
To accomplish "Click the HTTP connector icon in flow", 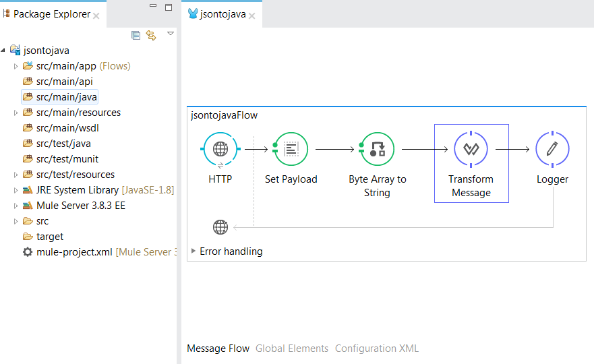I will 220,149.
